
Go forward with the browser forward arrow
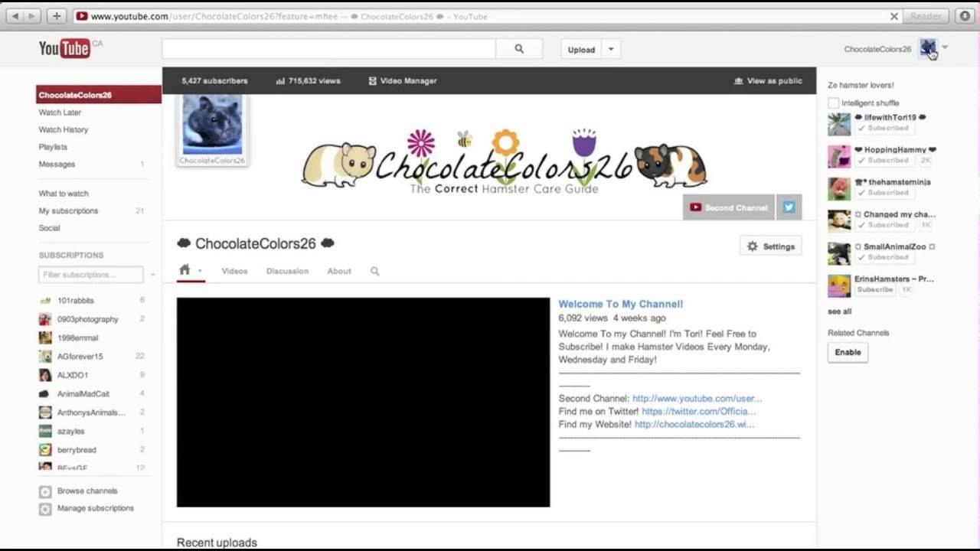click(x=32, y=16)
